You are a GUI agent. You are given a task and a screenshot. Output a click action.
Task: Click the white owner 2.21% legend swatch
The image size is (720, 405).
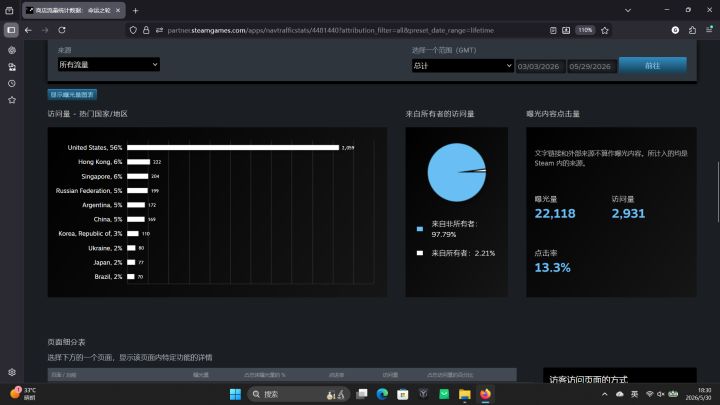tap(420, 253)
